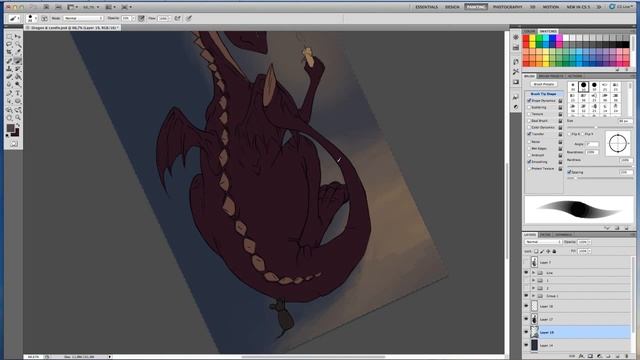640x360 pixels.
Task: Hide Layer 17 with its eye icon
Action: point(526,319)
